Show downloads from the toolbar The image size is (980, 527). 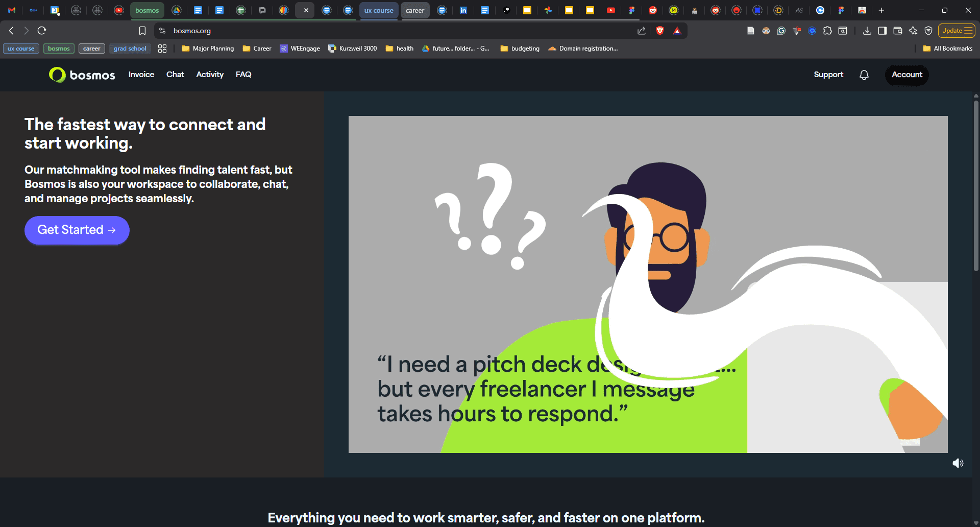tap(867, 31)
